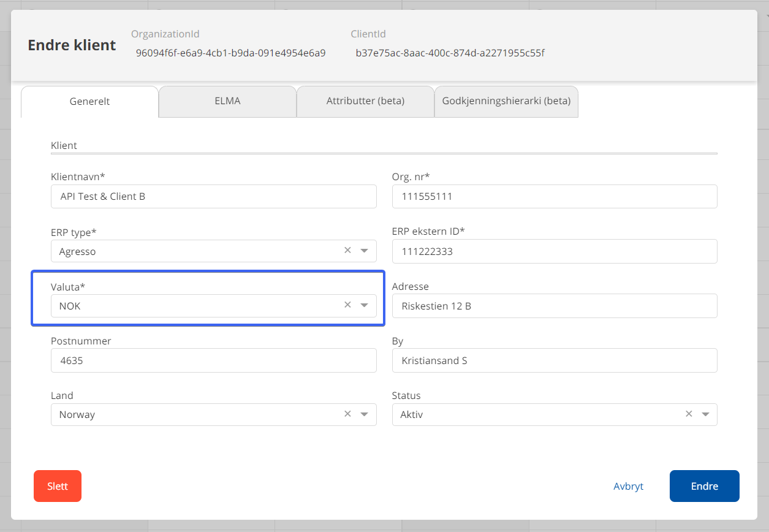Click into the Klientnavn input field

[213, 197]
